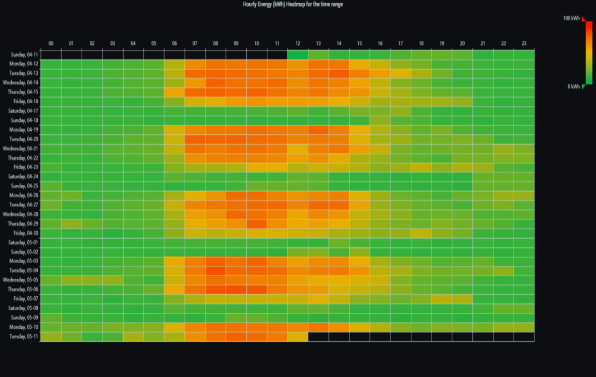Viewport: 596px width, 377px height.
Task: Click the Saturday 04-24 heatmap cell at hour 20
Action: point(462,177)
